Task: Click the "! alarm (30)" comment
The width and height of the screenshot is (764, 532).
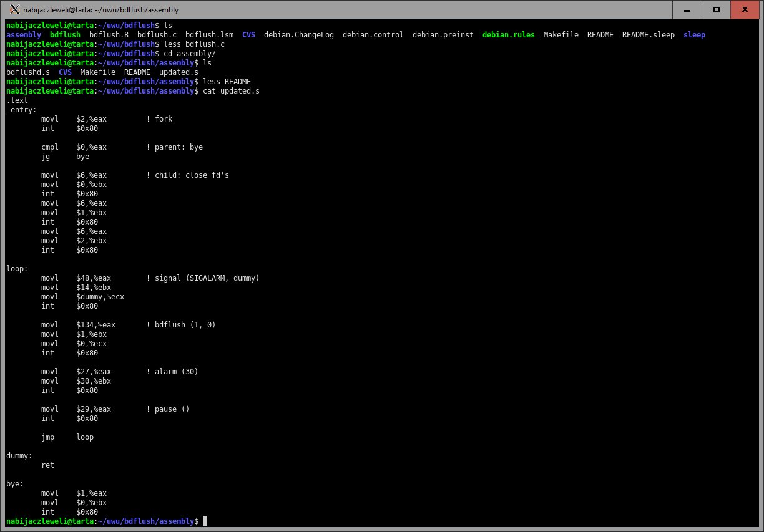Action: tap(172, 372)
